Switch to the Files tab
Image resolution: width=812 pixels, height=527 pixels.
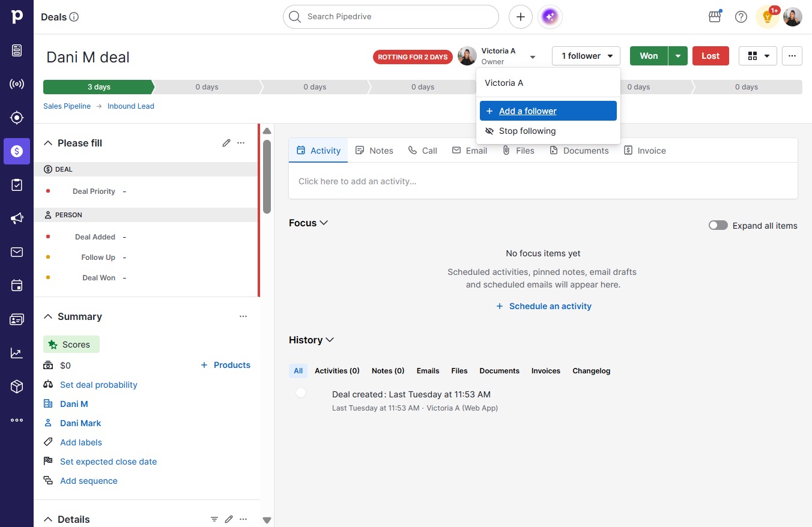[x=518, y=151]
